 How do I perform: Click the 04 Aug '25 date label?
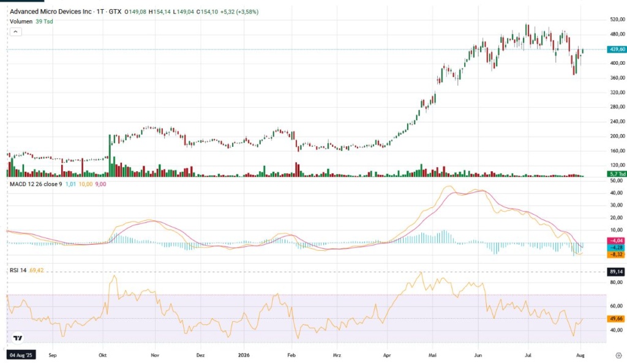(21, 355)
